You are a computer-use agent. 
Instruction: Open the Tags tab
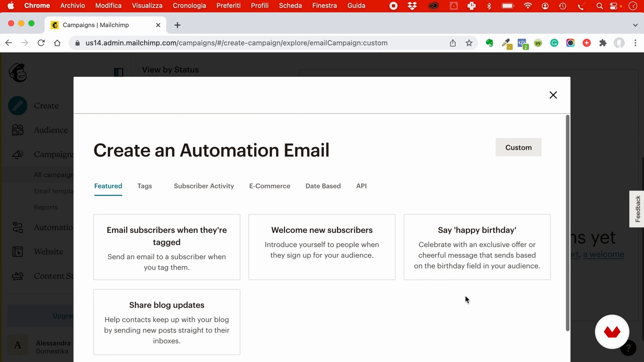pyautogui.click(x=145, y=186)
